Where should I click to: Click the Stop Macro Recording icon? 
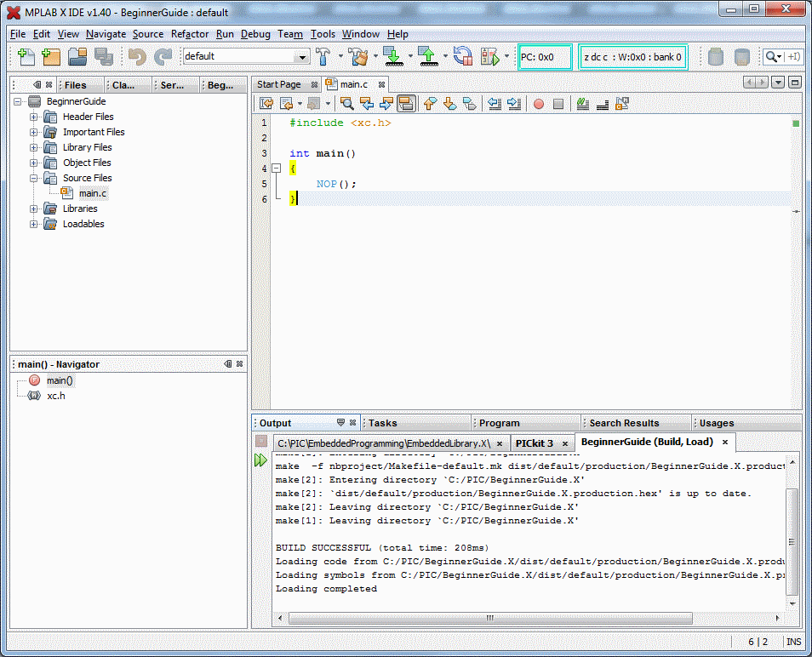coord(558,104)
